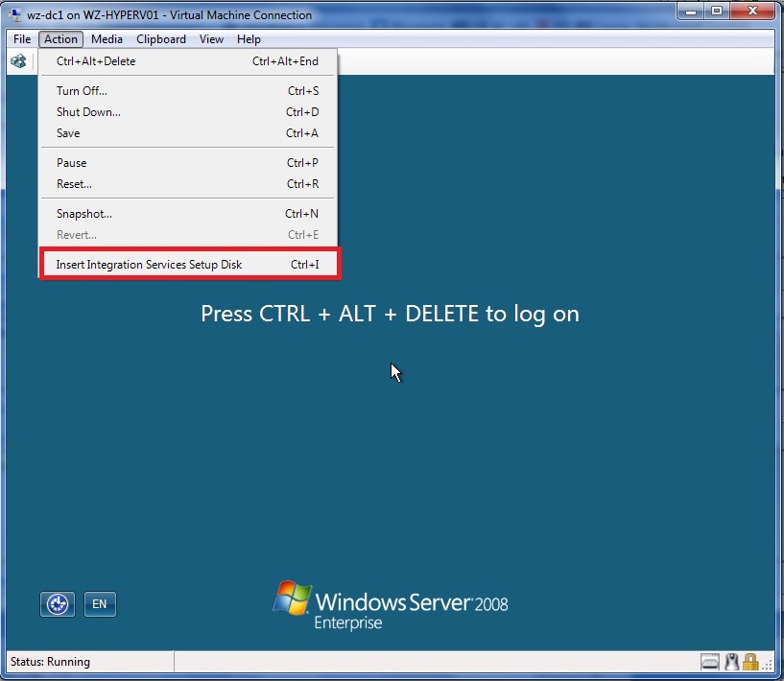The height and width of the screenshot is (681, 784).
Task: Click the Status: Running text
Action: click(x=50, y=662)
